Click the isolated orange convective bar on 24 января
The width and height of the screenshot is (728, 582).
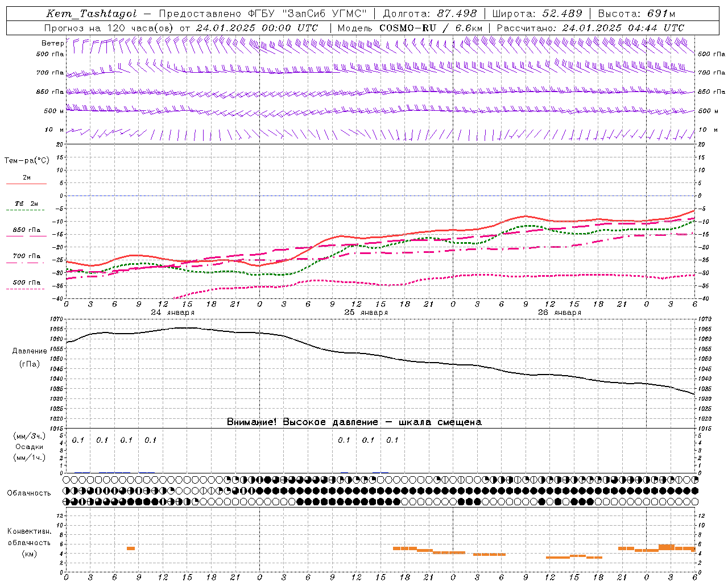click(x=131, y=548)
